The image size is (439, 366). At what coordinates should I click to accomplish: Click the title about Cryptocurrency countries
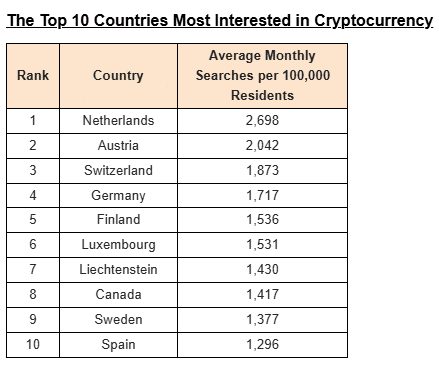tap(220, 21)
